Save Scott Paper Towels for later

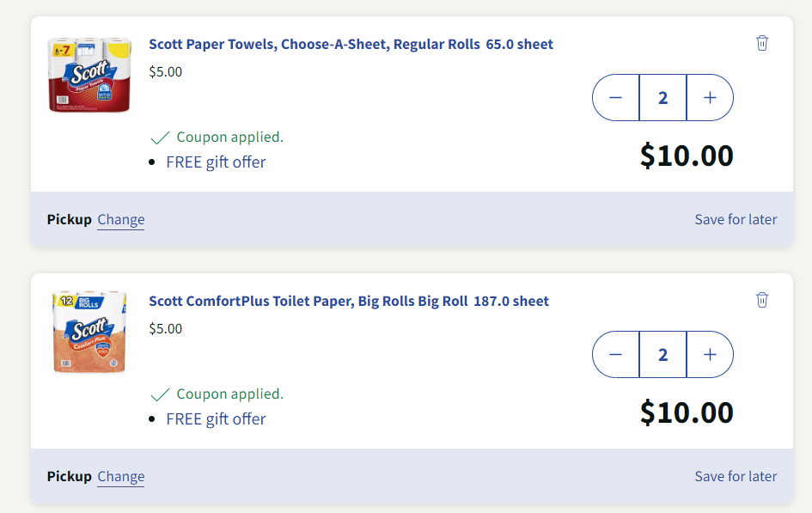click(x=736, y=220)
